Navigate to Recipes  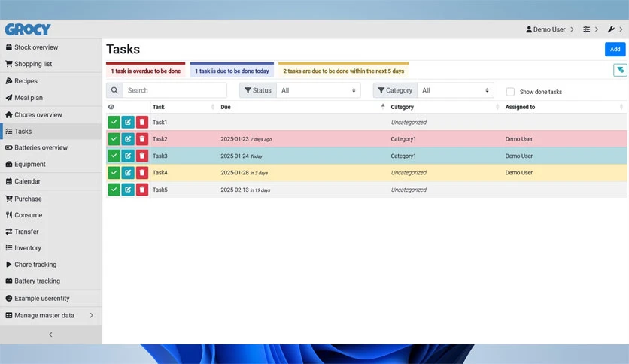[x=51, y=81]
